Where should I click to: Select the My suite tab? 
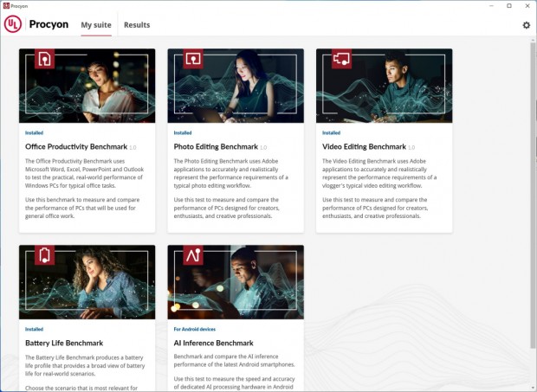click(96, 25)
